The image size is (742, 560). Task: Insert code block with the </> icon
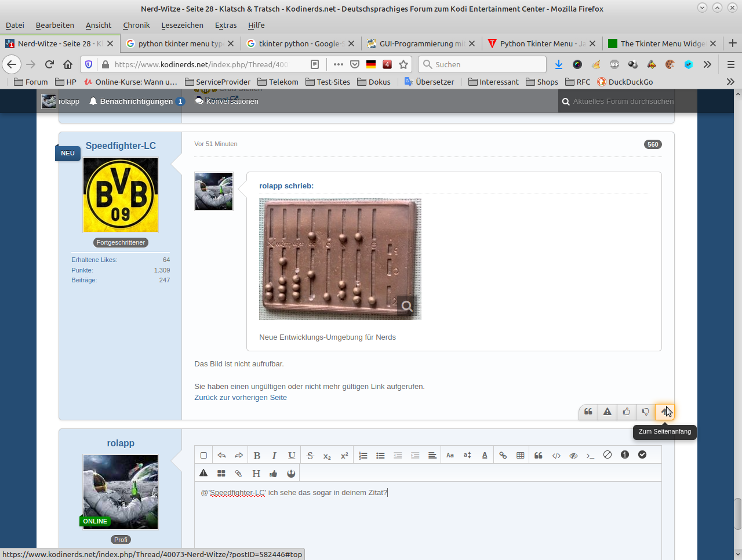(556, 455)
